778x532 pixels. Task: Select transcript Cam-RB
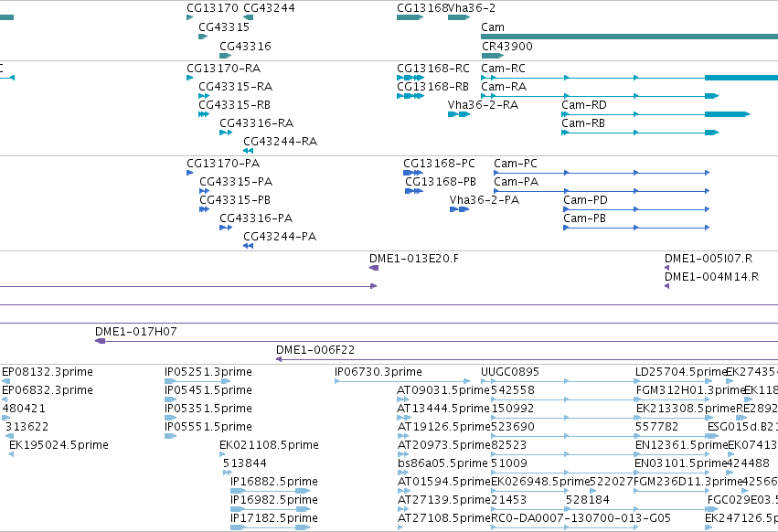click(583, 123)
